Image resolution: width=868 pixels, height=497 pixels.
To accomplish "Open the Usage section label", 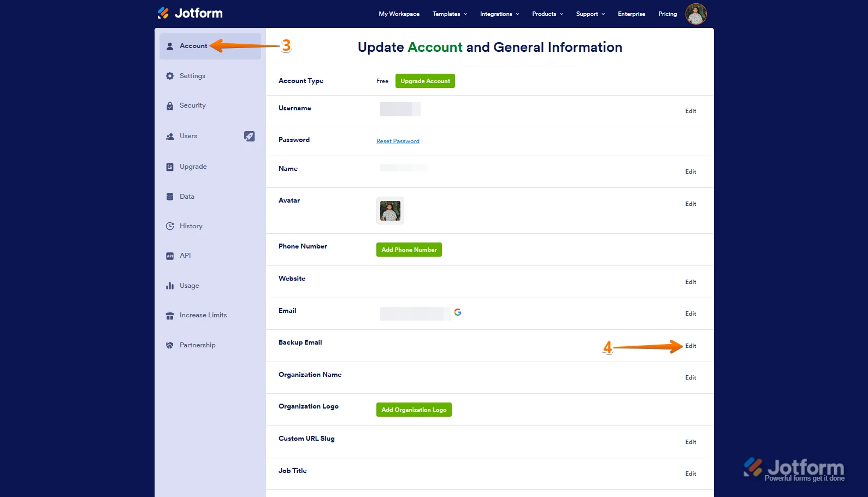I will coord(189,286).
